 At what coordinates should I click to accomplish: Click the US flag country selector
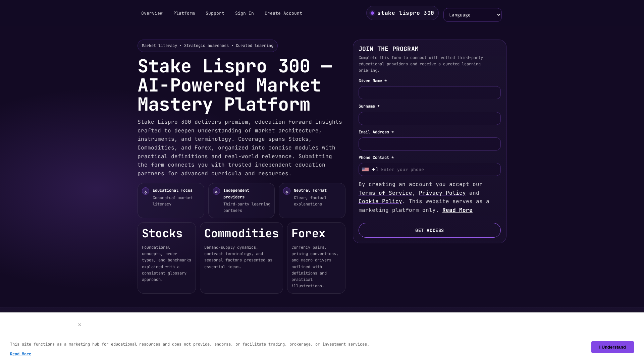[365, 170]
